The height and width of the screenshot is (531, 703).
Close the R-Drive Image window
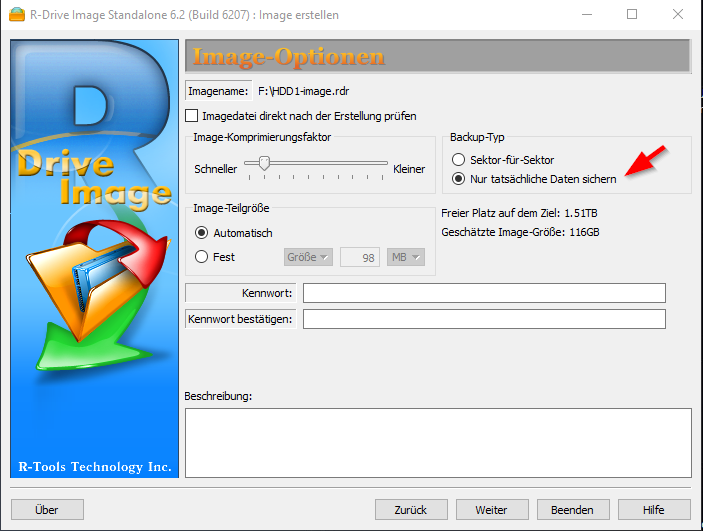point(678,14)
